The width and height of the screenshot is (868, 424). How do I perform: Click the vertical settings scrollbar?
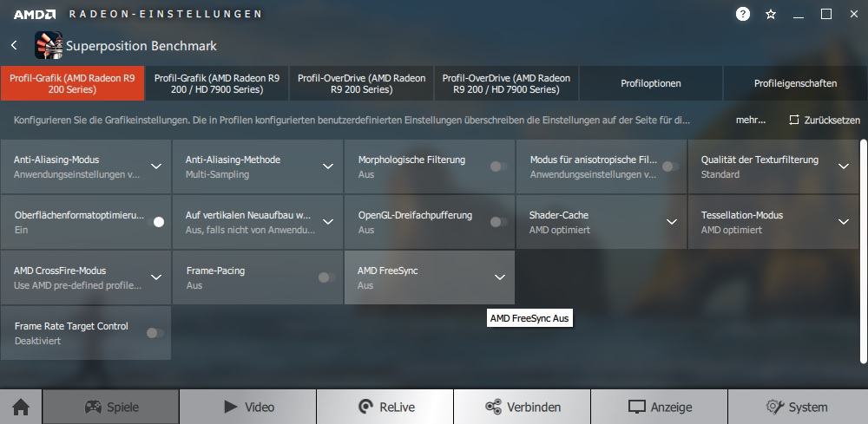864,251
